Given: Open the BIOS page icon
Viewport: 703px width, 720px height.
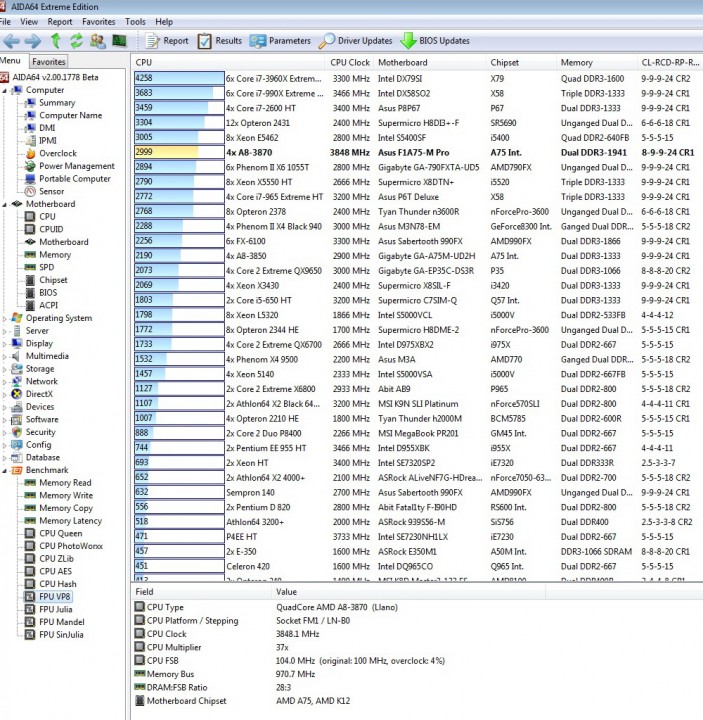Looking at the screenshot, I should pyautogui.click(x=30, y=292).
